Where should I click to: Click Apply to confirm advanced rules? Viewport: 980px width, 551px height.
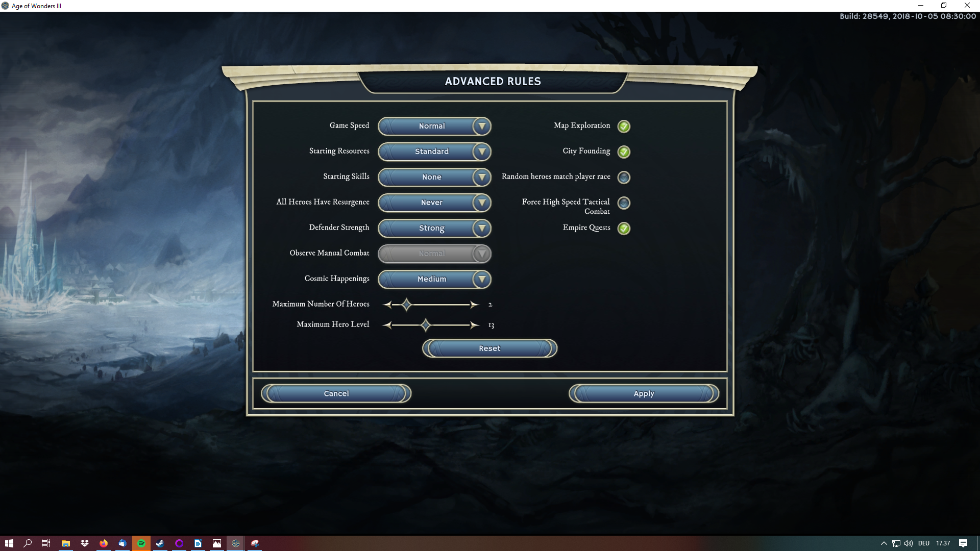[x=644, y=393]
